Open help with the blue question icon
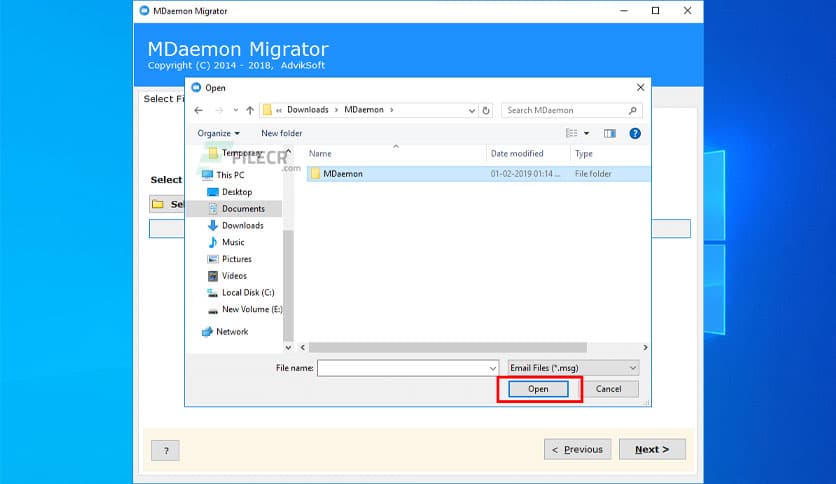 634,133
